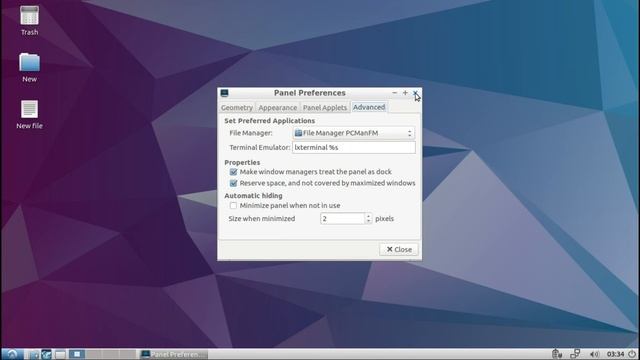Screen dimensions: 640x360
Task: Uncheck Reserve space for maximized windows
Action: point(233,183)
